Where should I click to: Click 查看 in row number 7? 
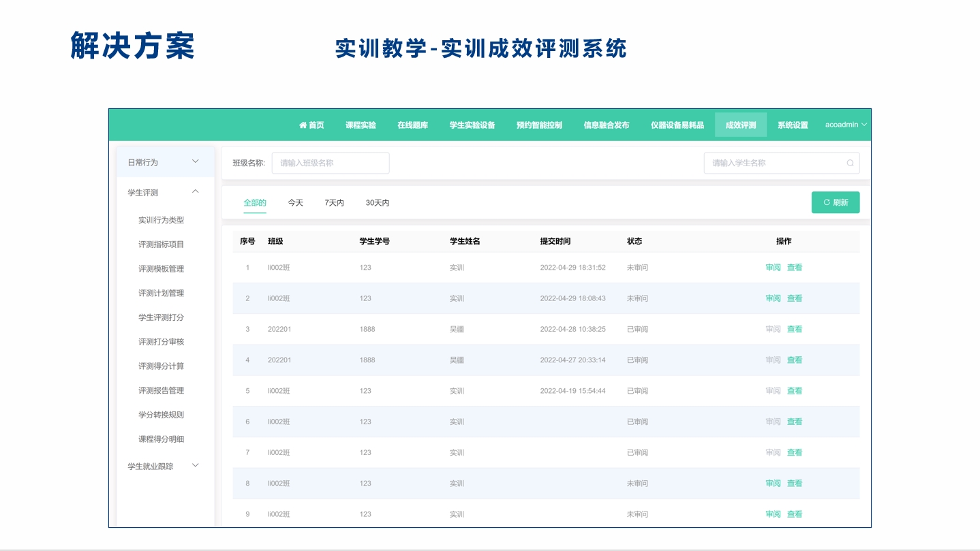point(795,452)
